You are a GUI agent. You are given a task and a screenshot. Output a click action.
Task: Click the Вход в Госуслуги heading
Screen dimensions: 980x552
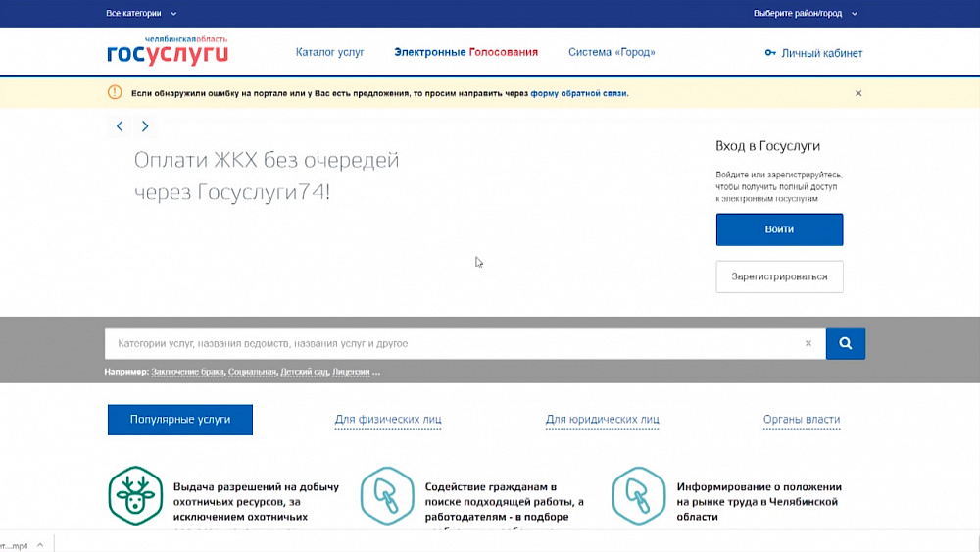point(767,146)
